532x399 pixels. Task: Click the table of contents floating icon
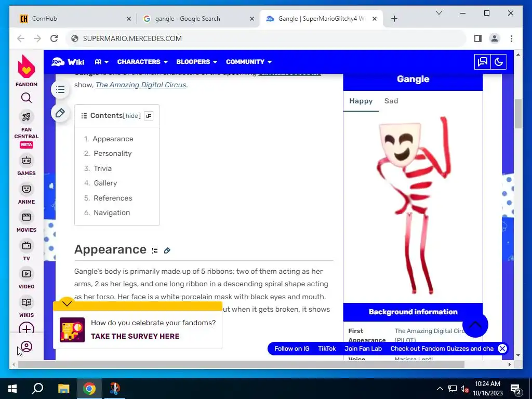(x=60, y=89)
